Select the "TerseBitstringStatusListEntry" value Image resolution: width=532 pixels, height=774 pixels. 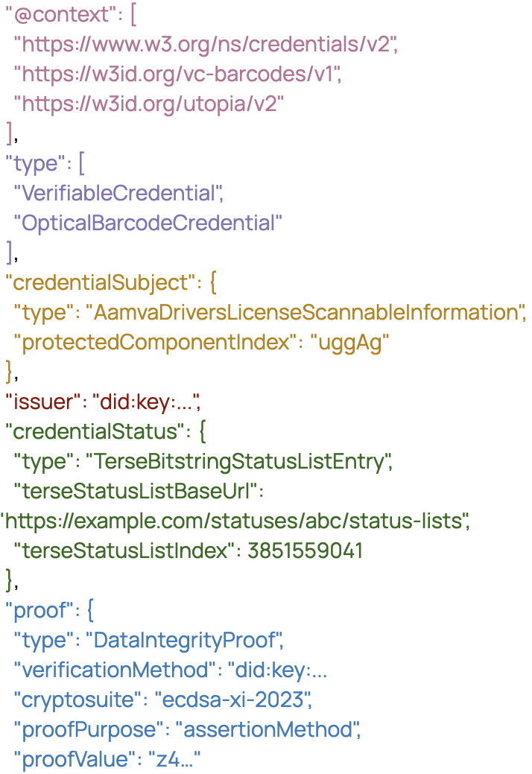(x=239, y=462)
